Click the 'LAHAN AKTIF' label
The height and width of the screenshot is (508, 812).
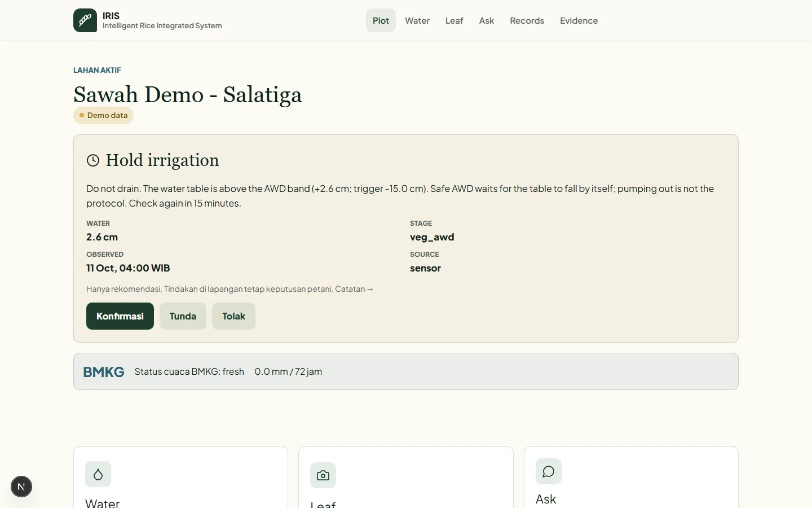pyautogui.click(x=97, y=70)
